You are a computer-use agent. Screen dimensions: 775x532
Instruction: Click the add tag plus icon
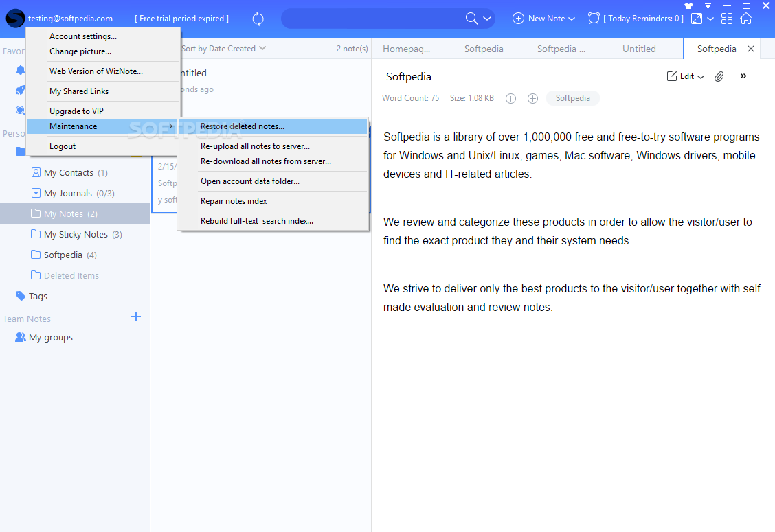[x=532, y=98]
